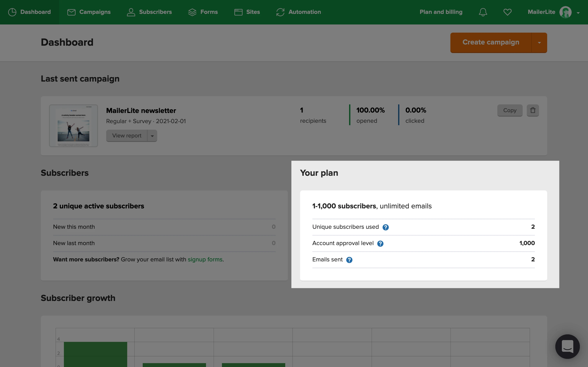Open the account menu caret
Viewport: 588px width, 367px height.
point(578,13)
